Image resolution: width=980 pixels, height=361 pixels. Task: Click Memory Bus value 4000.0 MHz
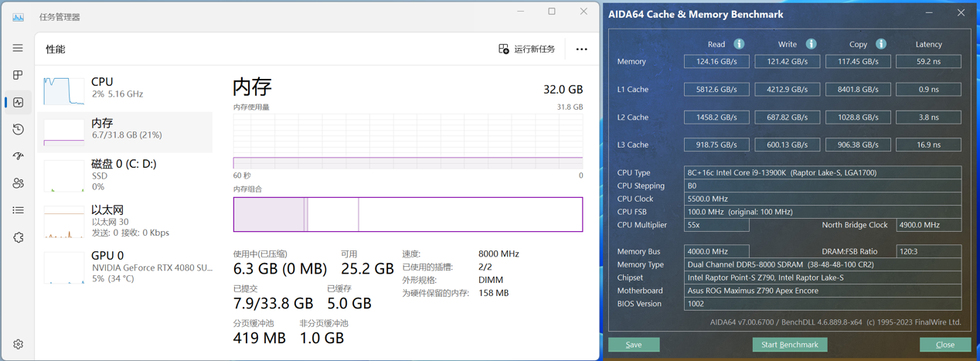[x=716, y=251]
